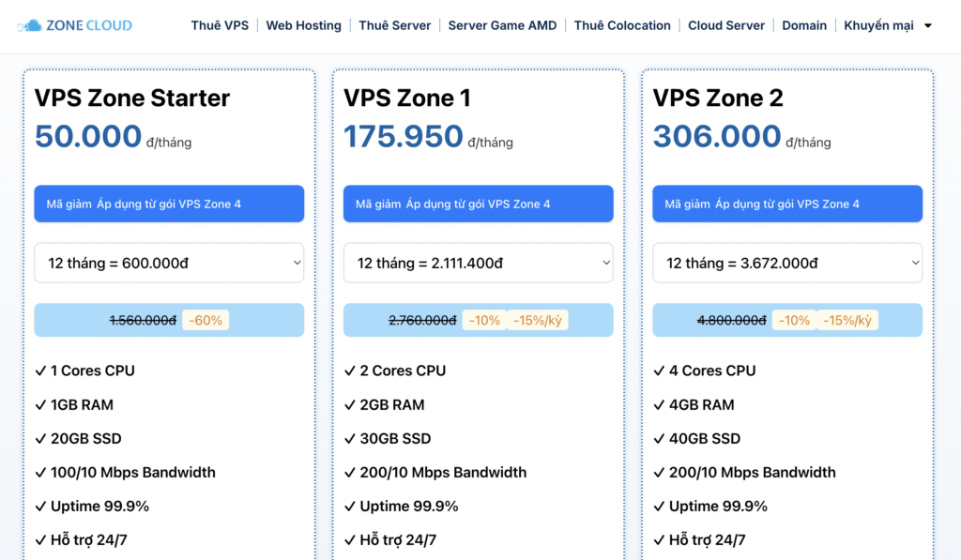Click the -60% discount badge
The width and height of the screenshot is (961, 560).
click(x=206, y=320)
